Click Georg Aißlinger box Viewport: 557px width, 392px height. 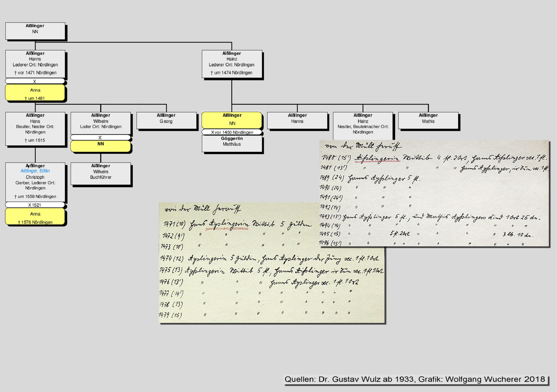[166, 120]
